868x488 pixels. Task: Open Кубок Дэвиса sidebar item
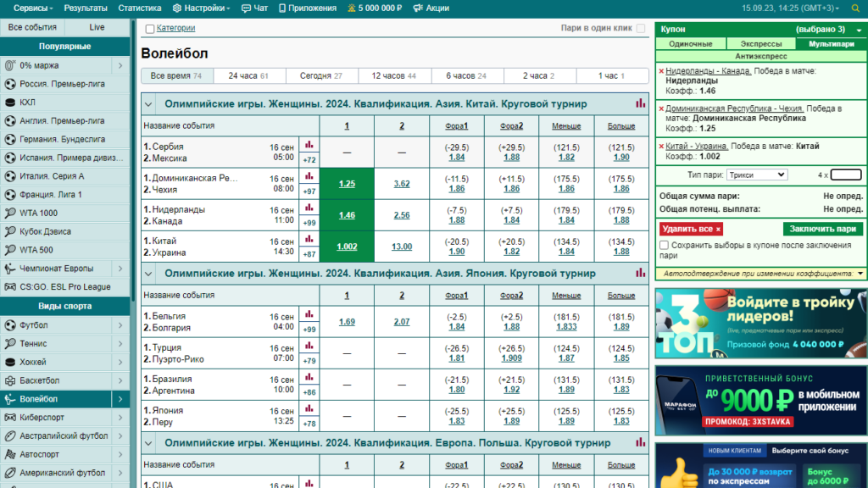[64, 232]
